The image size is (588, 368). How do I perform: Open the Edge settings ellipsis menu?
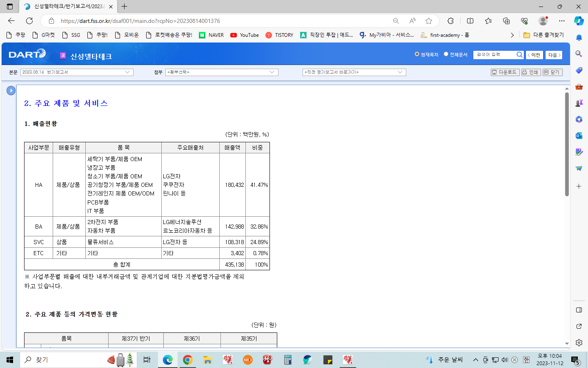[x=562, y=21]
